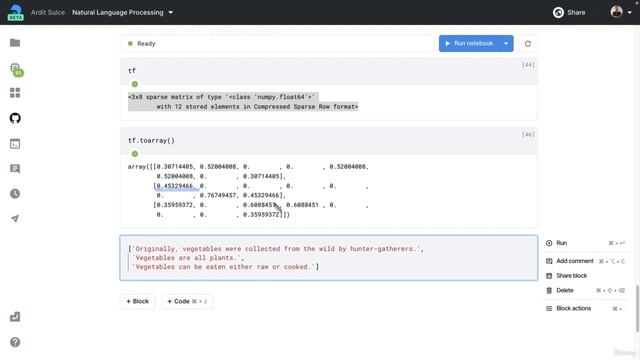
Task: Open the Run notebook dropdown arrow
Action: [x=506, y=44]
